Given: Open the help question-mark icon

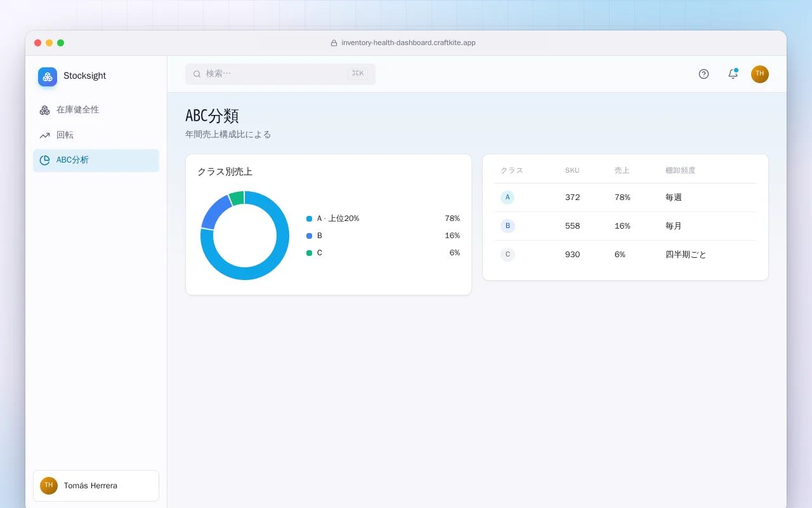Looking at the screenshot, I should 704,74.
